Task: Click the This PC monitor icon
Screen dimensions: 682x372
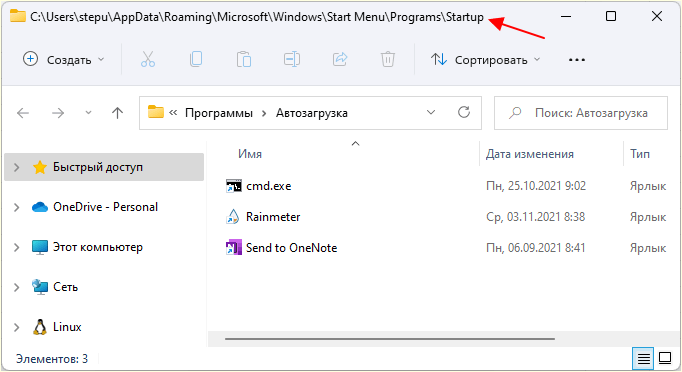Action: point(40,247)
